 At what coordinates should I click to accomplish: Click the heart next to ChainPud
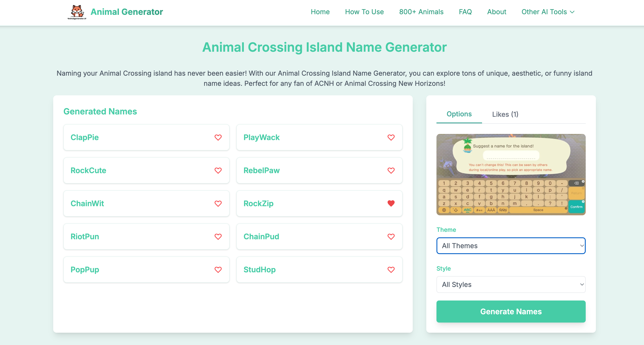pyautogui.click(x=391, y=236)
